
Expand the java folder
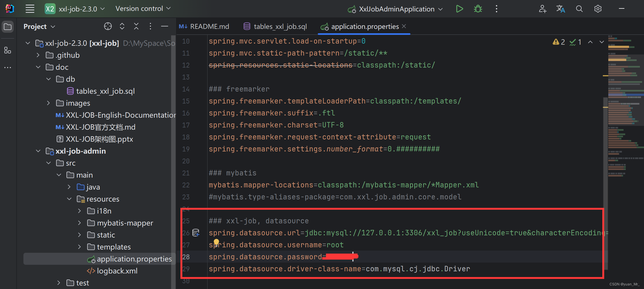69,187
